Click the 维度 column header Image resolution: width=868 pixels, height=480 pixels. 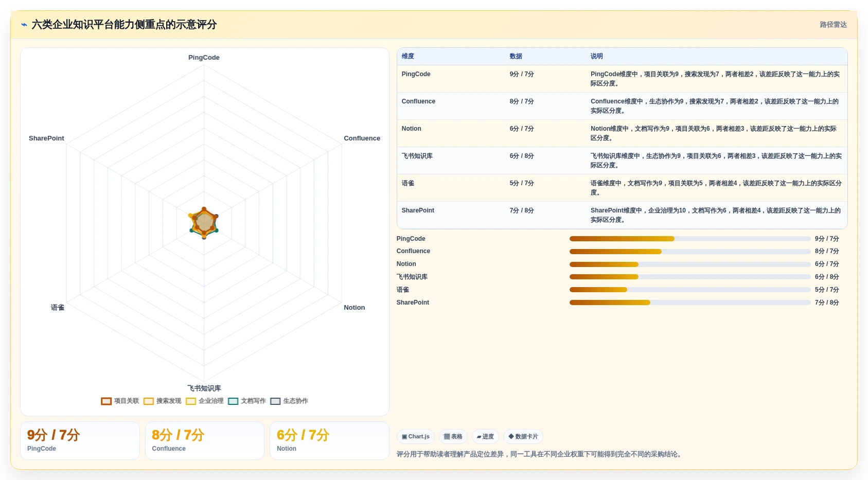(408, 56)
